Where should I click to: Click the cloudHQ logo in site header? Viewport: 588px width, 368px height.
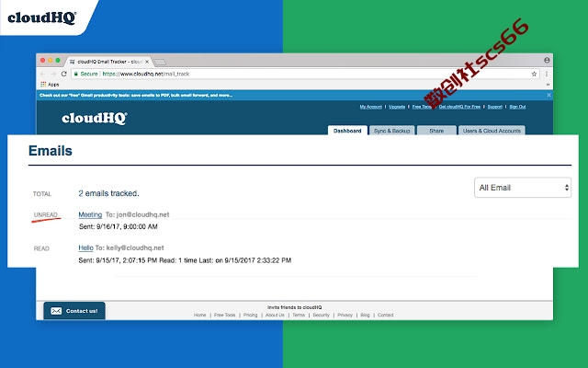point(95,118)
